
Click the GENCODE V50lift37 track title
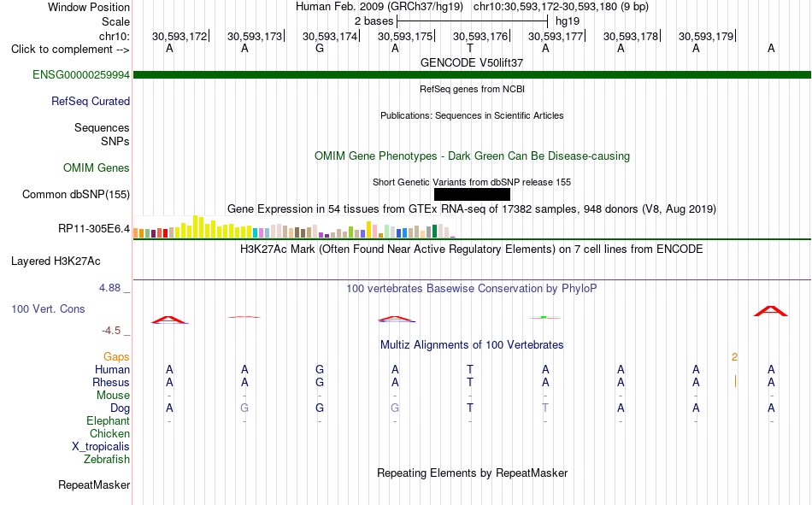click(x=471, y=62)
